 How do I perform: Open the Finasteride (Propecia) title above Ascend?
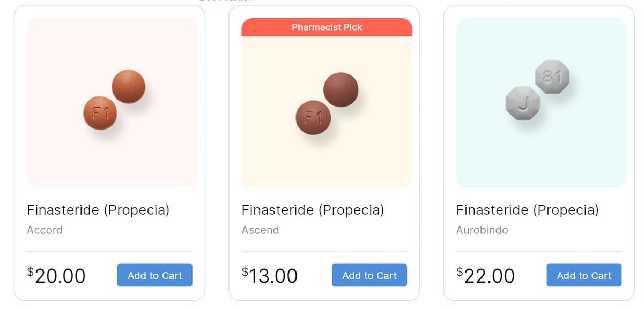[313, 210]
